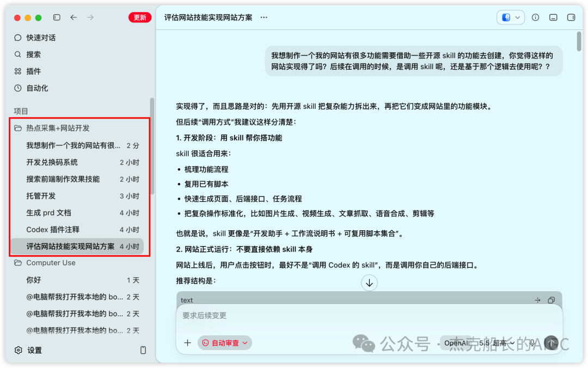The height and width of the screenshot is (368, 588).
Task: Open the 我想制作一个我的网站有很... conversation
Action: click(77, 145)
